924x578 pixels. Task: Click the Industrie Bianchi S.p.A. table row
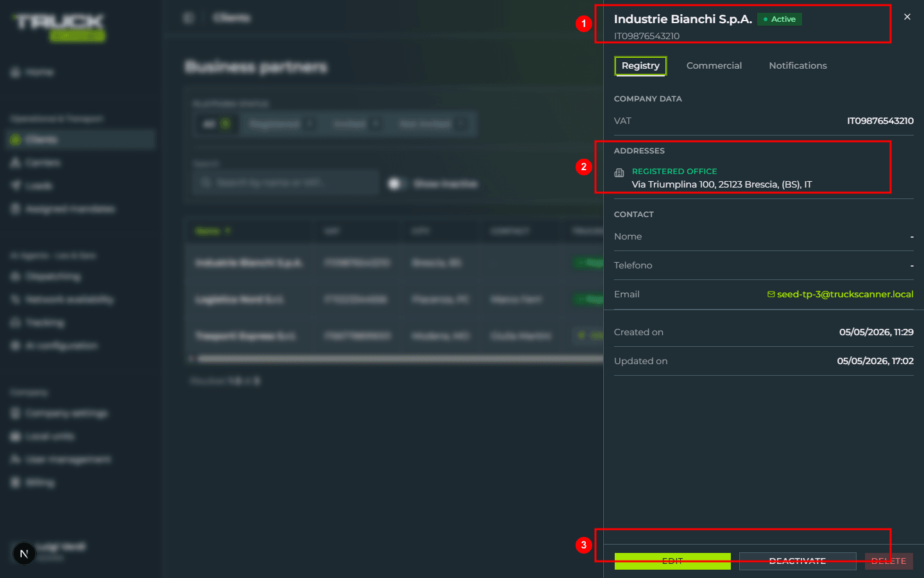pyautogui.click(x=395, y=263)
